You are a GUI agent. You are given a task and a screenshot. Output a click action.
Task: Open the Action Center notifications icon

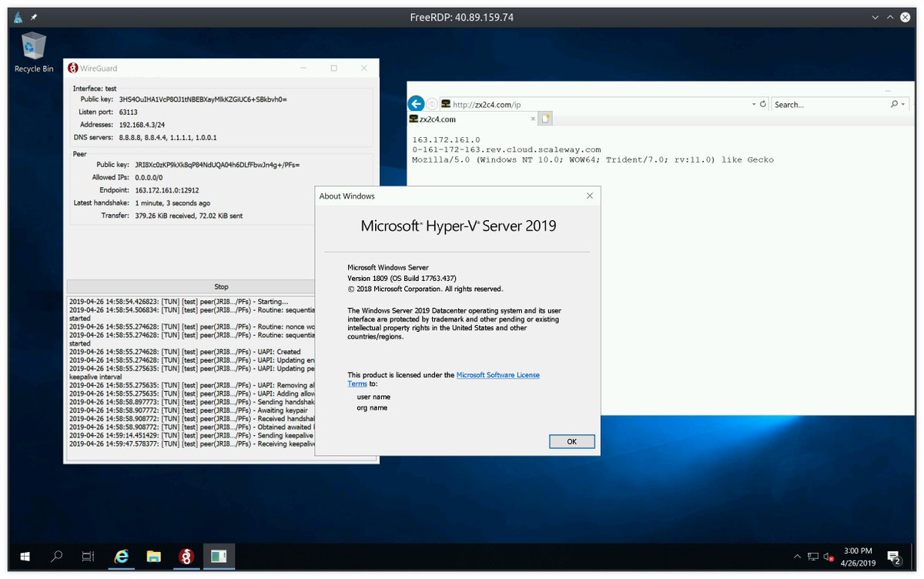[x=895, y=556]
